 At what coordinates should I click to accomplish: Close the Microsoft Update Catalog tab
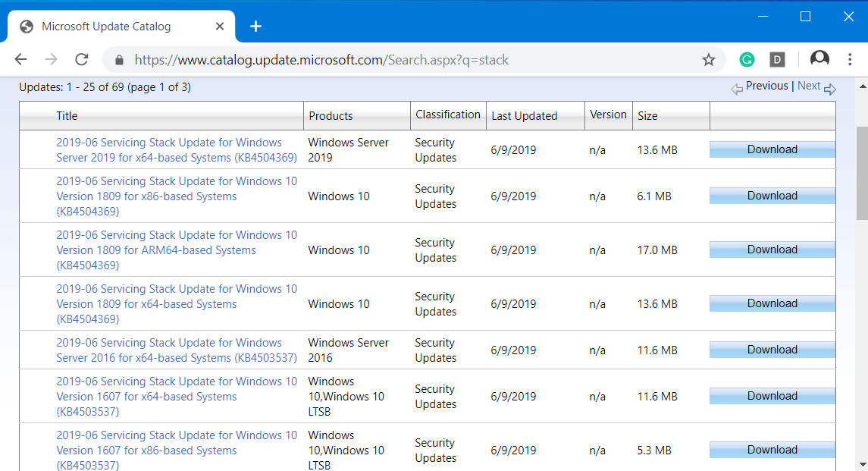[x=220, y=26]
